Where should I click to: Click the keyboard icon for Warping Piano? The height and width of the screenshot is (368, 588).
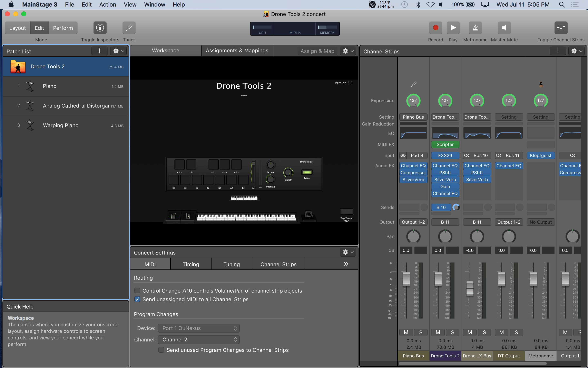30,125
